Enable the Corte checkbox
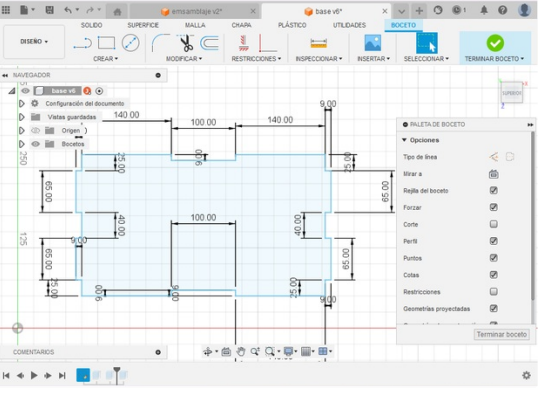The width and height of the screenshot is (541, 394). [x=493, y=224]
